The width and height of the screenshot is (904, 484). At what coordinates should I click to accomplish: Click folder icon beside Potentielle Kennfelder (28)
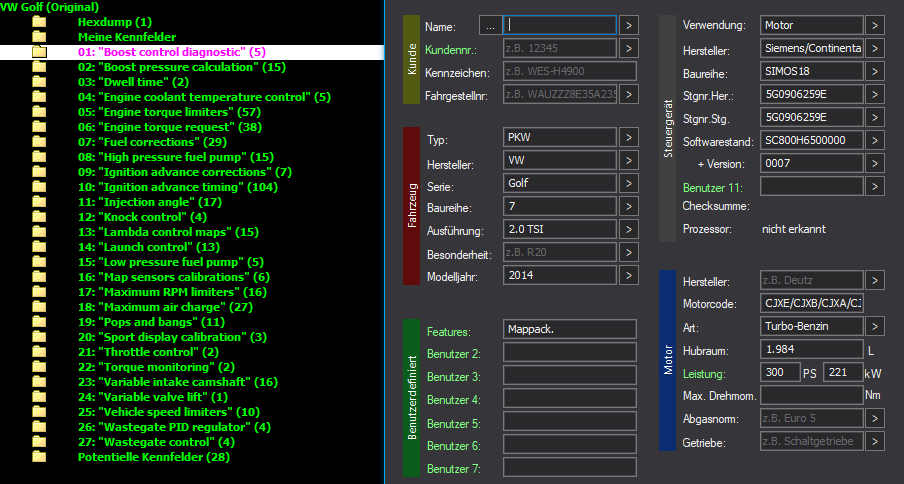coord(39,457)
